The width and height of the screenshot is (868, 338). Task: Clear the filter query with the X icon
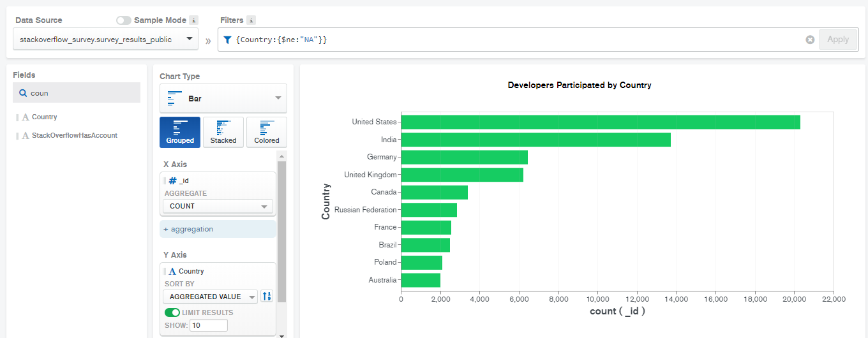coord(810,40)
